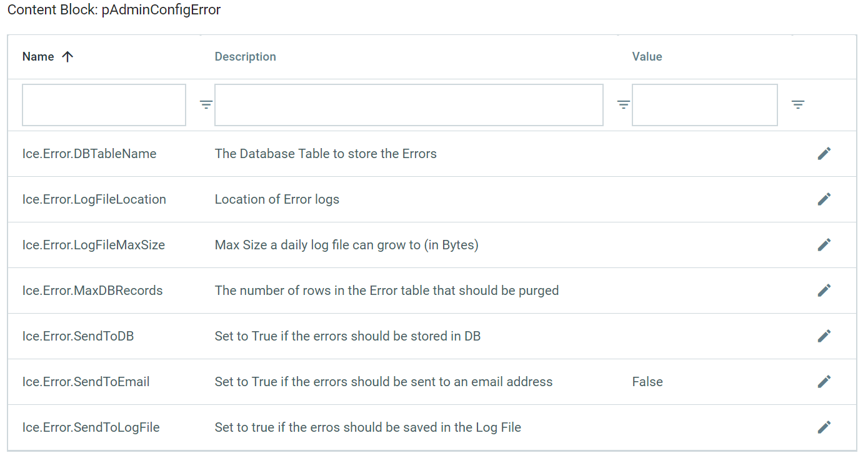Focus the Description filter text box

point(409,105)
